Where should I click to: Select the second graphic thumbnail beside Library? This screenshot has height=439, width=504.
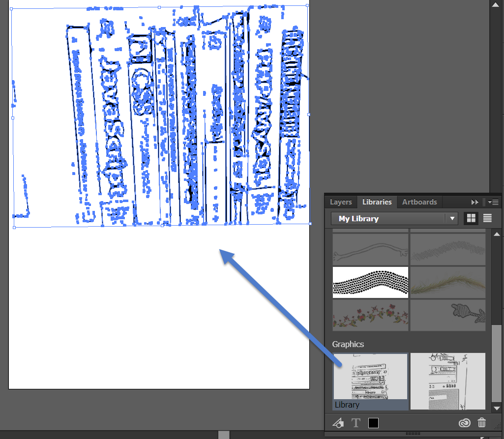pyautogui.click(x=448, y=381)
